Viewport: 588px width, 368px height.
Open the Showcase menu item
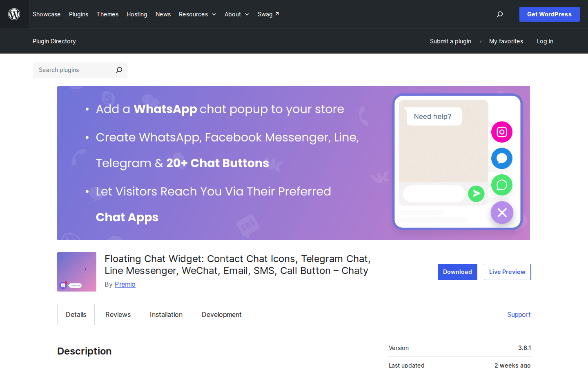(47, 14)
